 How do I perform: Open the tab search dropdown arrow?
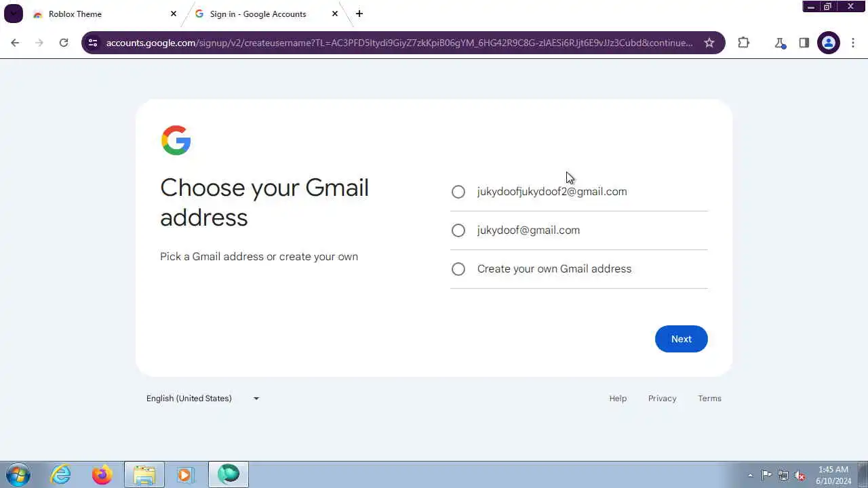14,14
